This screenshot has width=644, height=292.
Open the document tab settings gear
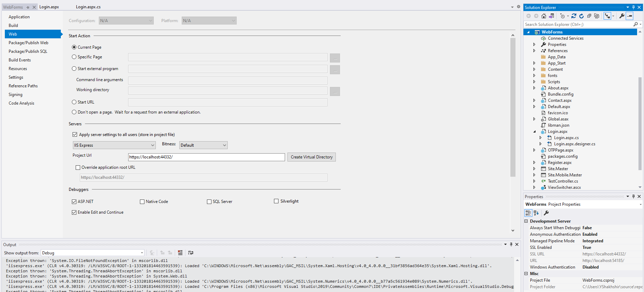(519, 7)
